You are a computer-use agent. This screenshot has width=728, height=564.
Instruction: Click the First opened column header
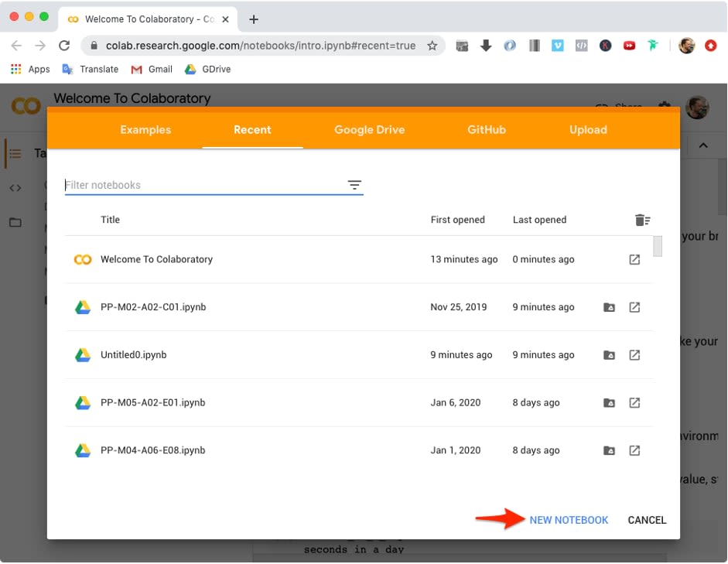click(457, 220)
